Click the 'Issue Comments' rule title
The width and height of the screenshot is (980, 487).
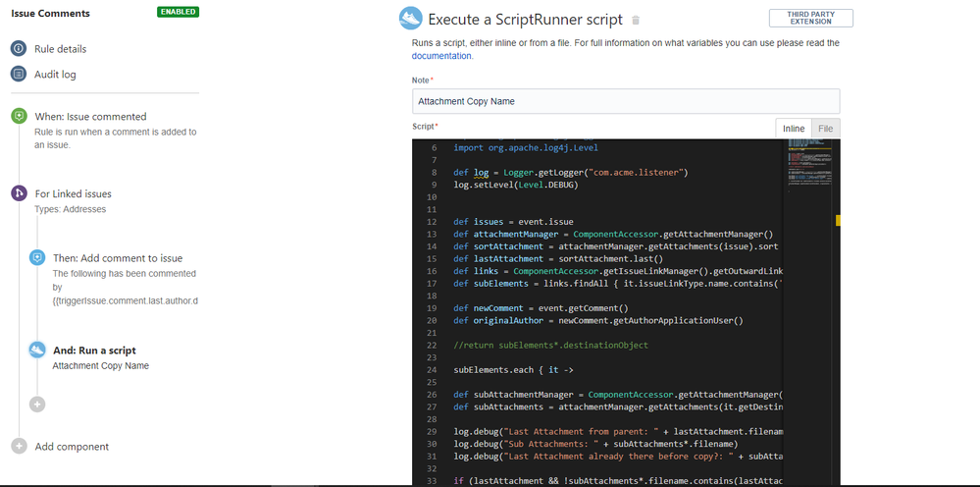51,13
